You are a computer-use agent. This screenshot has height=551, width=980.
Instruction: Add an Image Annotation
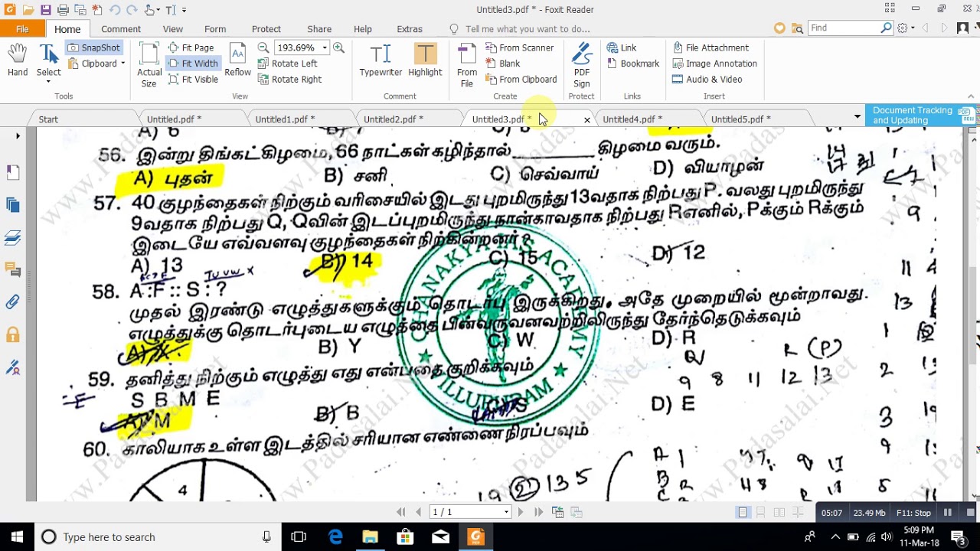[714, 64]
